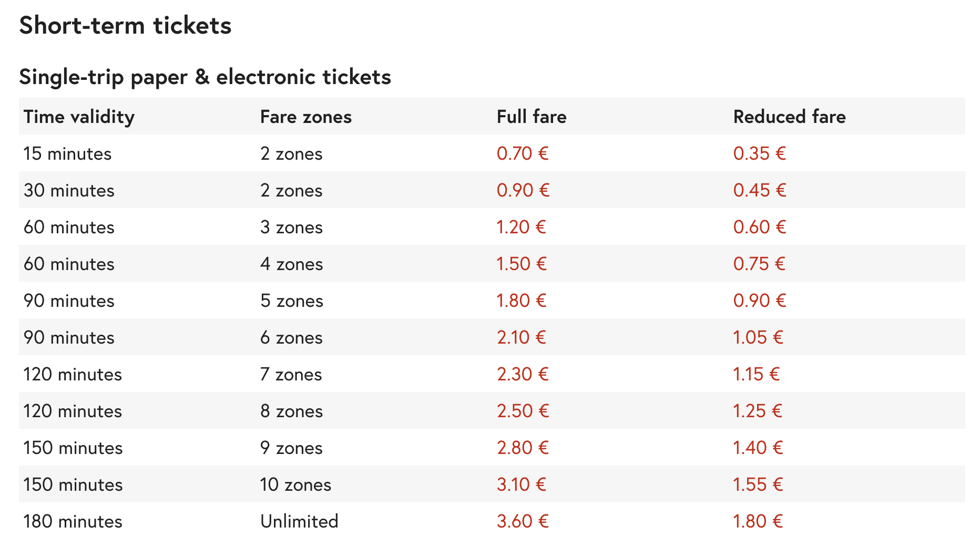Select the "3 zones" fare zone cell
The width and height of the screenshot is (980, 558).
pyautogui.click(x=291, y=227)
